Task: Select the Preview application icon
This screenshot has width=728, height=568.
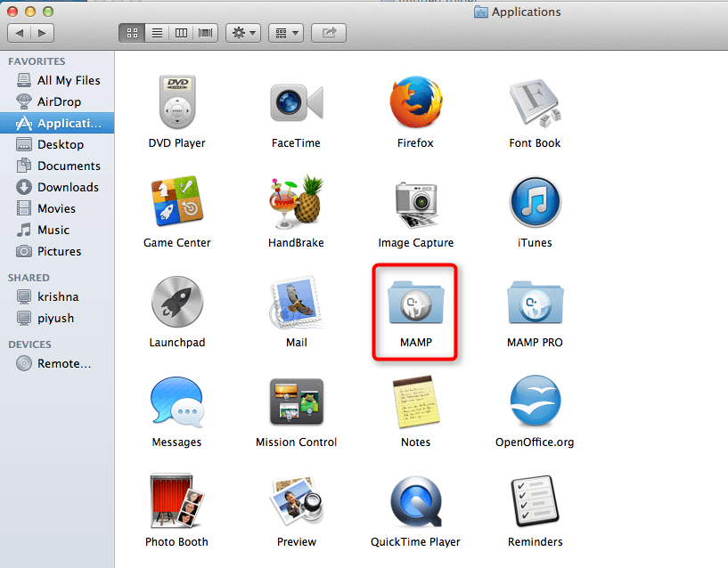Action: click(296, 501)
